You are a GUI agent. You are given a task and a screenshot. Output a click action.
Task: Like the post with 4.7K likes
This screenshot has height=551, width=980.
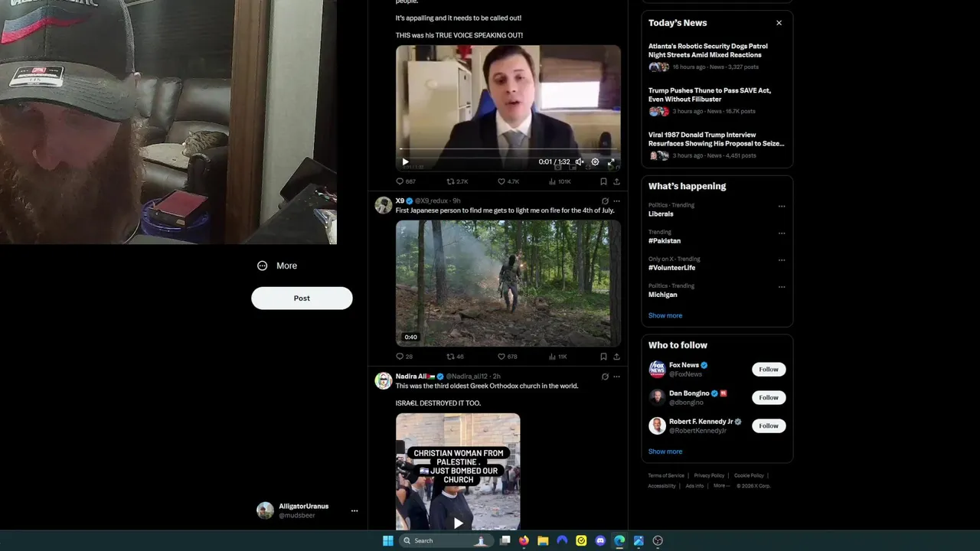pyautogui.click(x=508, y=181)
